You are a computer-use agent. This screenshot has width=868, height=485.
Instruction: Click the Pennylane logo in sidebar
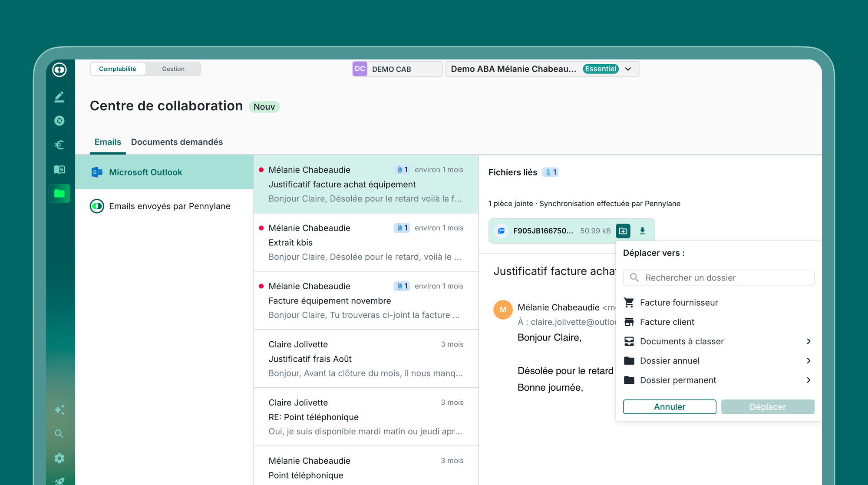pos(59,69)
